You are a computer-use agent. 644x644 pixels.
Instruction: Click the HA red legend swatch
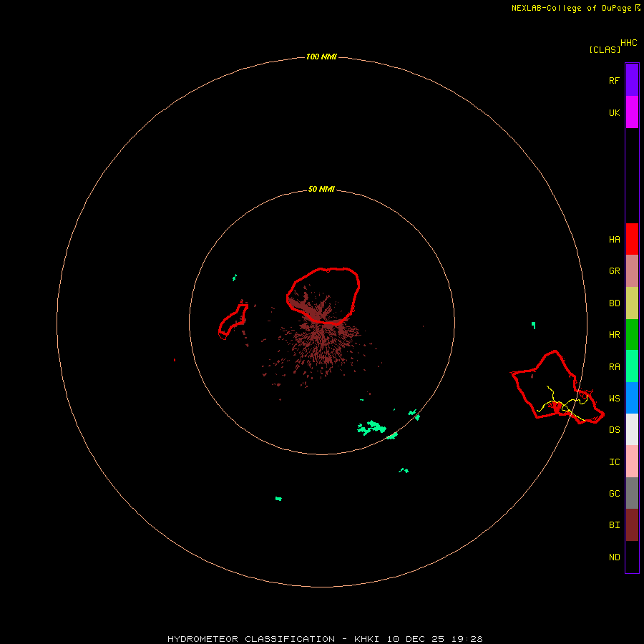tap(632, 239)
